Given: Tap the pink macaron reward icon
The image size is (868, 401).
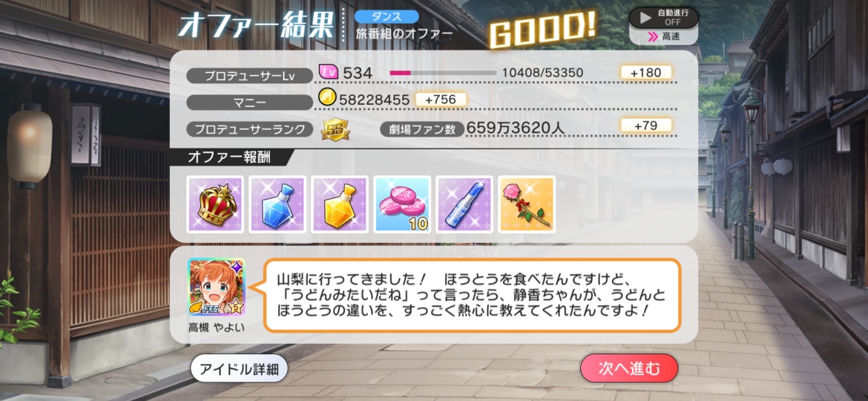Looking at the screenshot, I should (x=402, y=204).
